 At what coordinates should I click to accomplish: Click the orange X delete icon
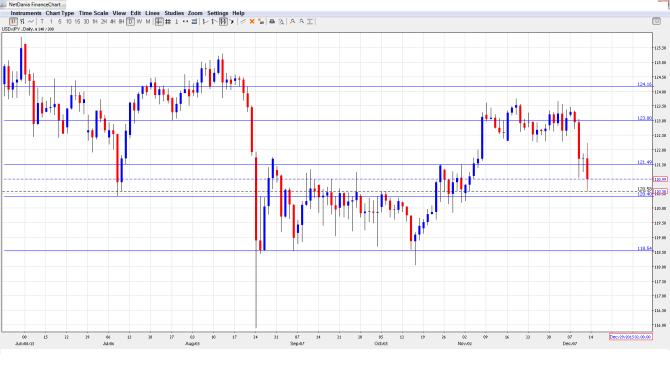coord(252,21)
